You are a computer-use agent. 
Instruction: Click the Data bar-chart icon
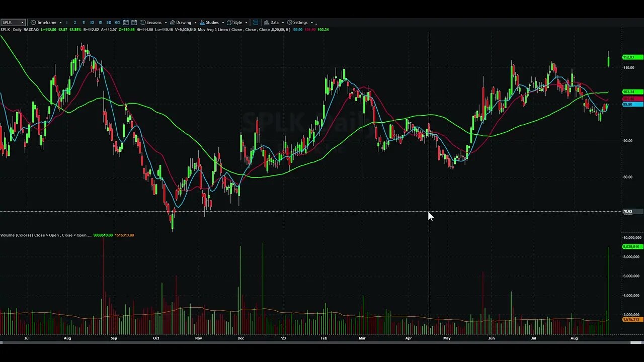267,23
